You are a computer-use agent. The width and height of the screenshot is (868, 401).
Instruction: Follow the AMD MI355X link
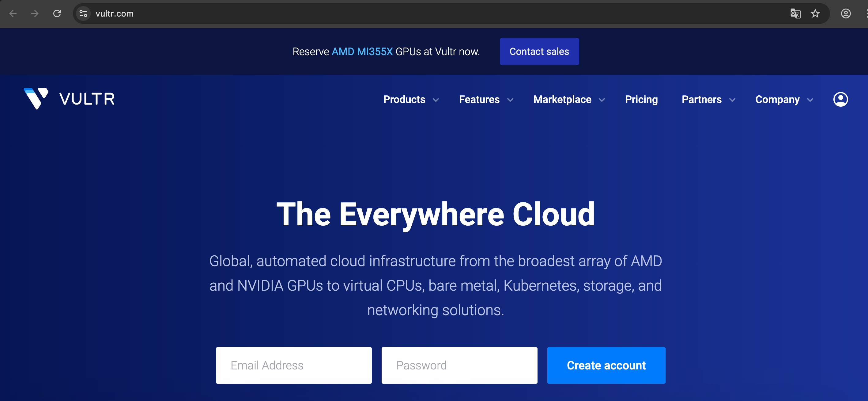pyautogui.click(x=362, y=52)
